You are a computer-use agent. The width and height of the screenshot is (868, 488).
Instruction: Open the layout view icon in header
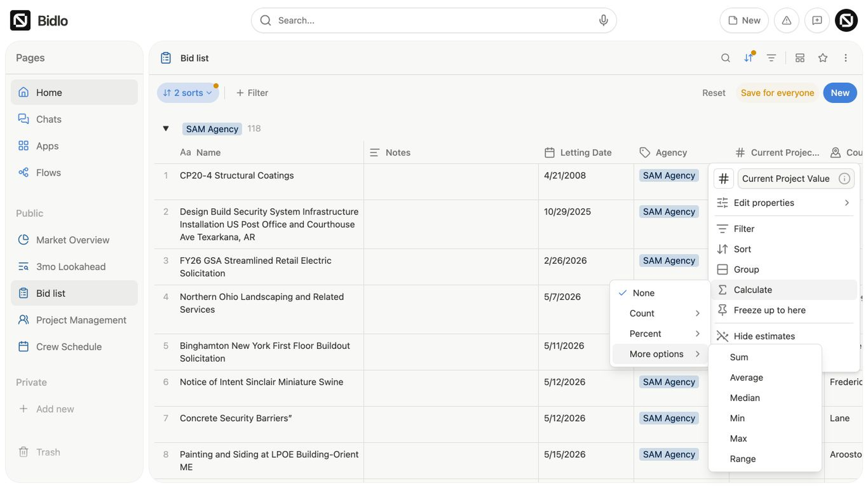coord(800,58)
